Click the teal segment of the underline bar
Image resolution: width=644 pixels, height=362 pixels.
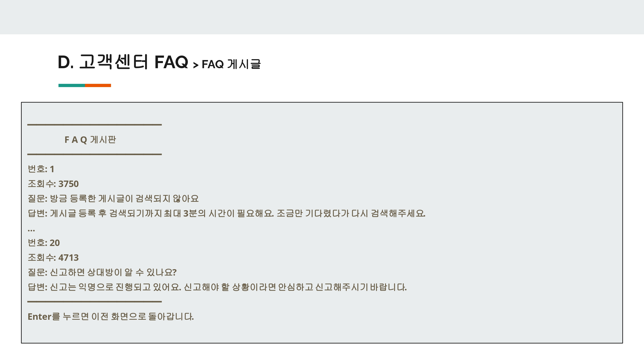(x=71, y=85)
